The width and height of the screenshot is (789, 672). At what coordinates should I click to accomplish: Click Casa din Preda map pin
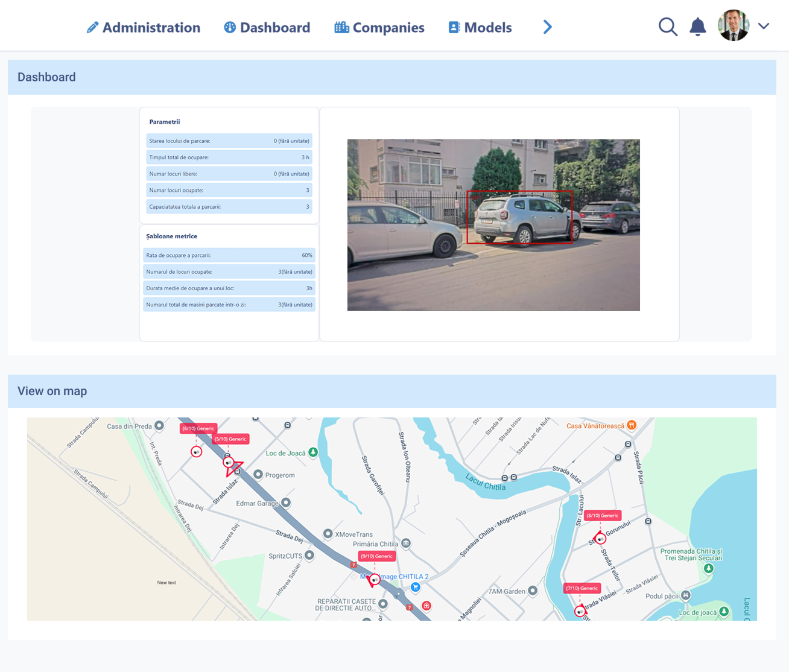pyautogui.click(x=159, y=425)
